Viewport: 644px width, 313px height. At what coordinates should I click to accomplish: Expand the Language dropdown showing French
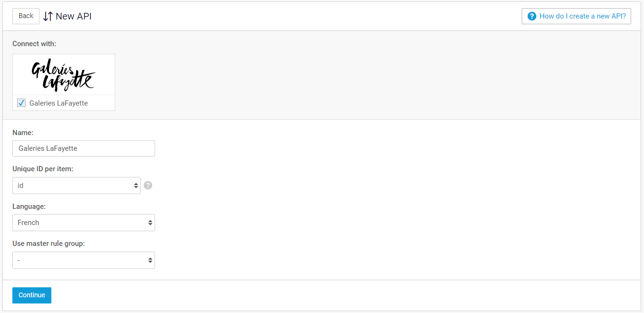coord(84,223)
